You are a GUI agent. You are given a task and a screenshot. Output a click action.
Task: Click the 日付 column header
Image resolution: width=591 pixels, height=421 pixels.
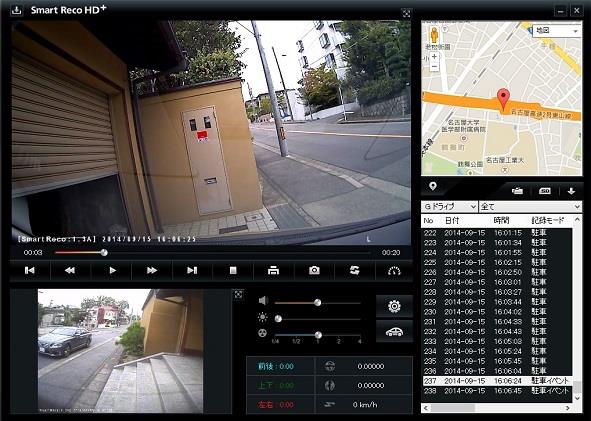(452, 220)
